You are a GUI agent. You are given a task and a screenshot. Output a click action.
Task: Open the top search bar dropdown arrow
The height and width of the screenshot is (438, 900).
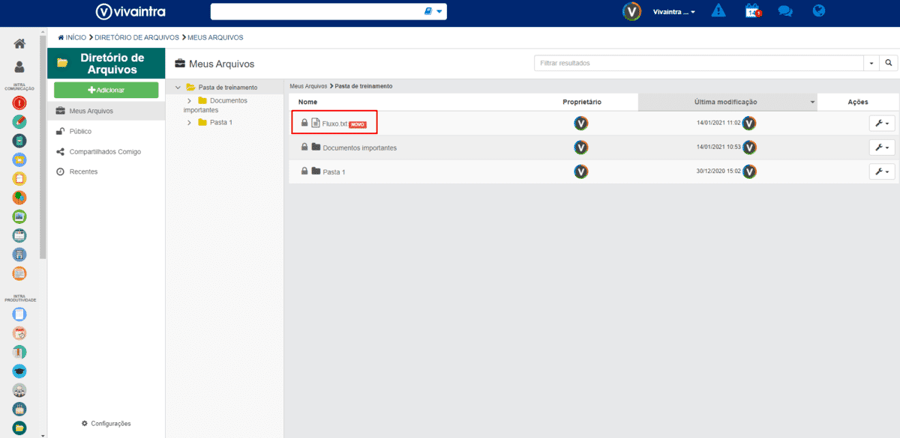(x=440, y=11)
